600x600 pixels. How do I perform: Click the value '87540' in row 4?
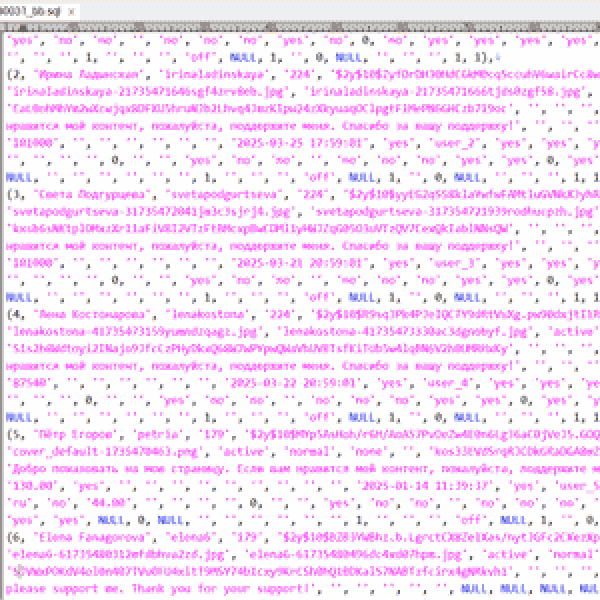pos(27,380)
